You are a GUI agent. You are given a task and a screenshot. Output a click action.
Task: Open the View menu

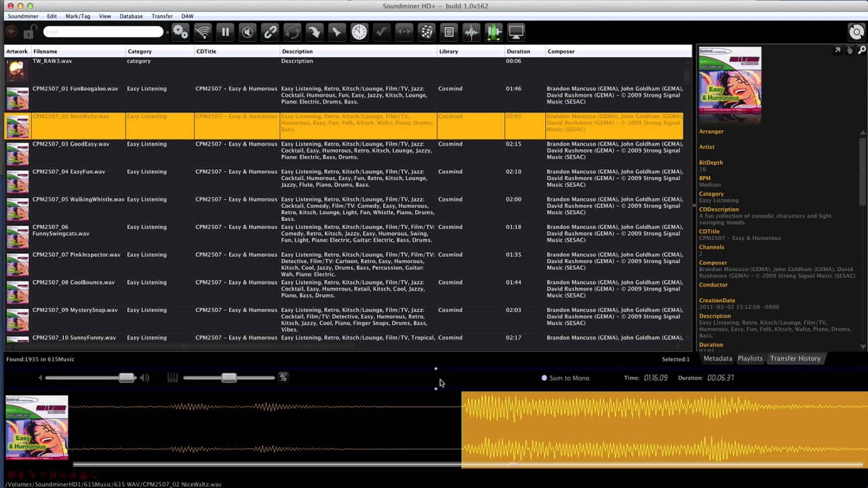[x=105, y=16]
